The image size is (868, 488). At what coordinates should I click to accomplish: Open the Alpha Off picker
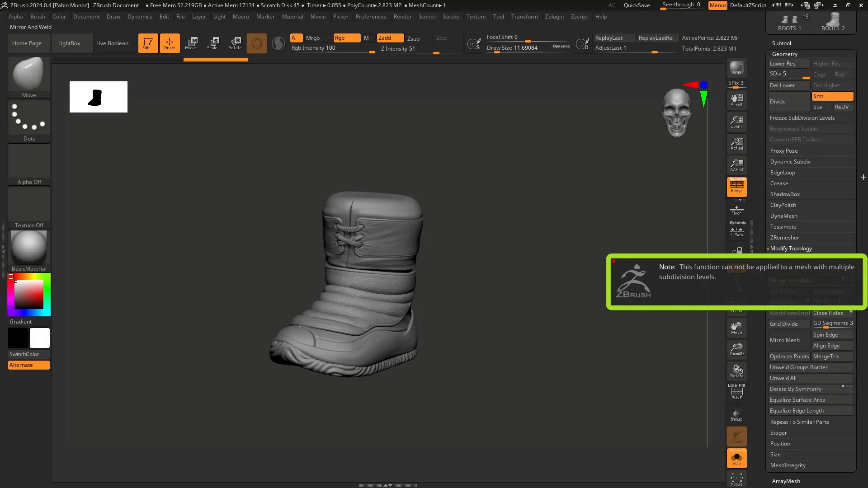29,164
